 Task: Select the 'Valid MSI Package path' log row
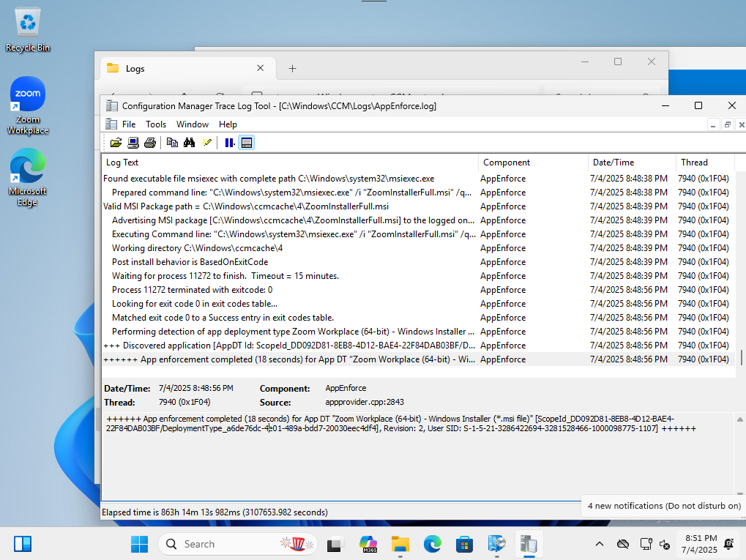click(x=419, y=206)
